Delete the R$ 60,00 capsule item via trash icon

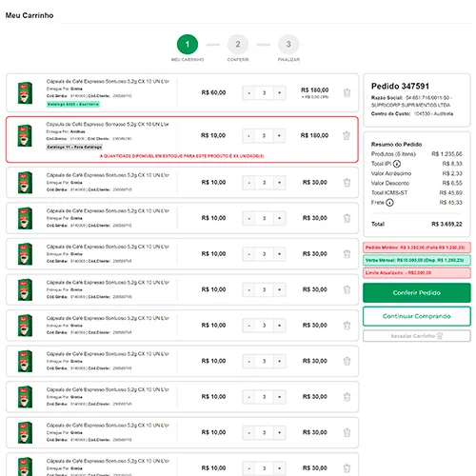point(347,92)
